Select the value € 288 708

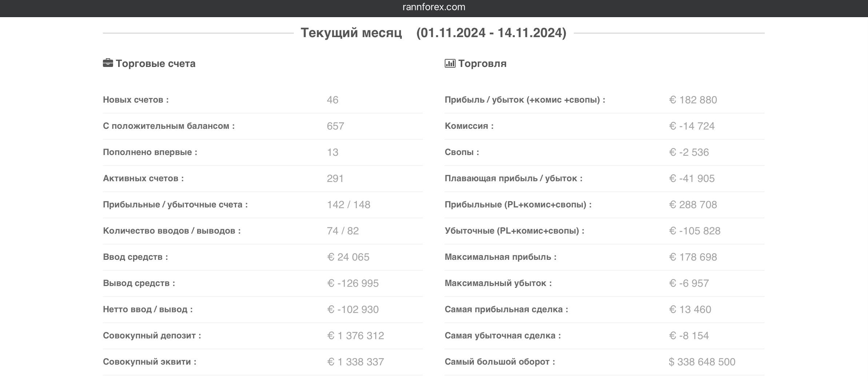tap(693, 205)
